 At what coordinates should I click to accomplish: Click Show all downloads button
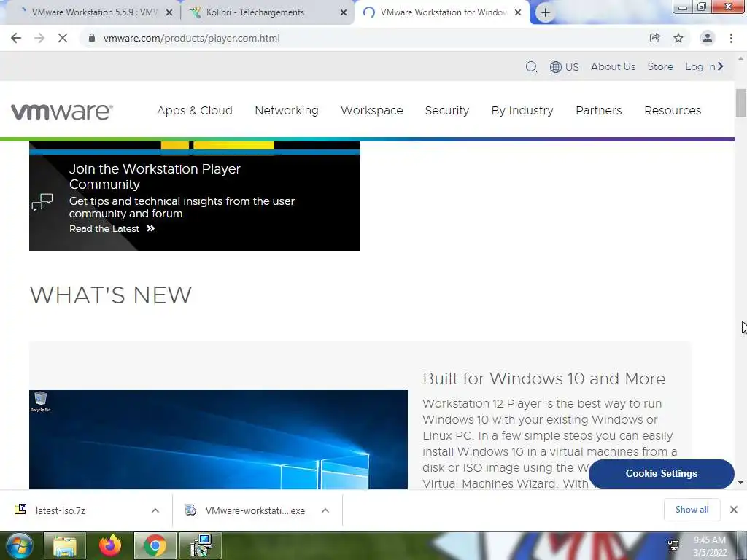(692, 510)
